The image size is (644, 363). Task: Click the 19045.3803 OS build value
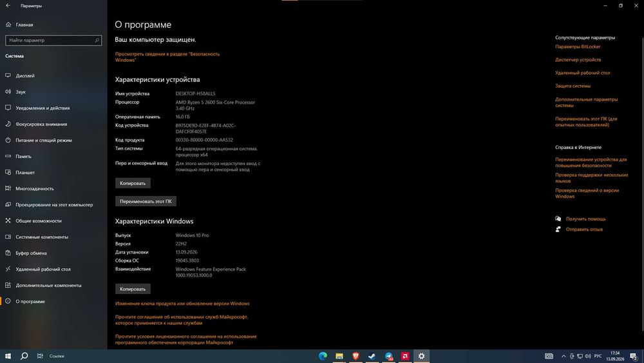coord(187,260)
